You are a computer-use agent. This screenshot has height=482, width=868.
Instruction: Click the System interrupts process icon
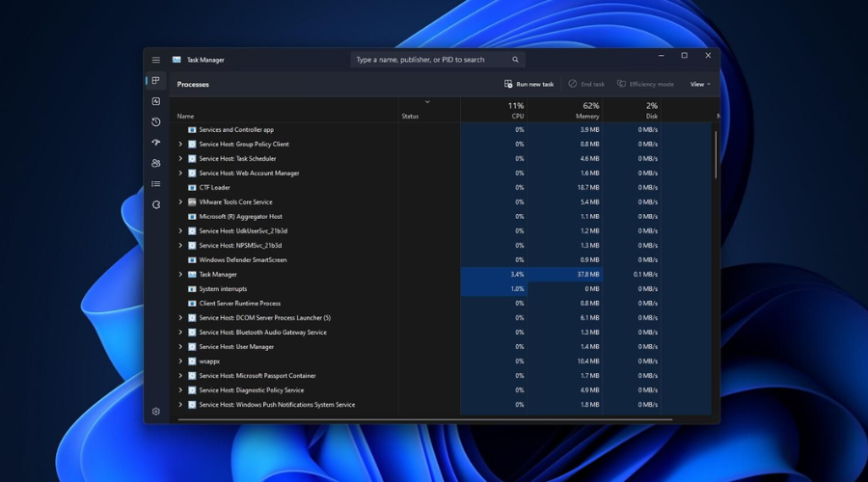[192, 289]
